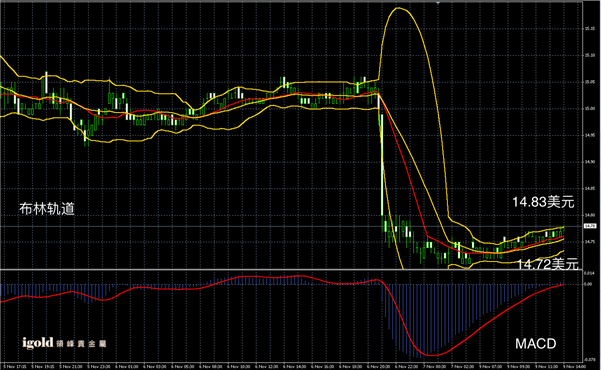Click the MACD -0.070 scale label
Screen dimensions: 601x370
(589, 360)
